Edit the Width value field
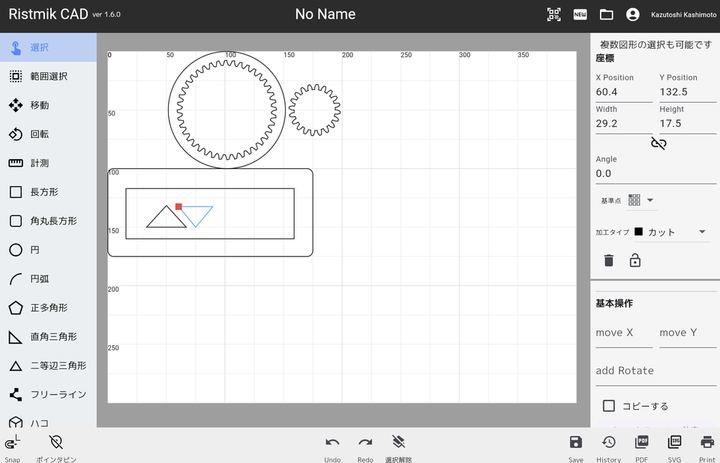This screenshot has height=463, width=720. [x=624, y=124]
